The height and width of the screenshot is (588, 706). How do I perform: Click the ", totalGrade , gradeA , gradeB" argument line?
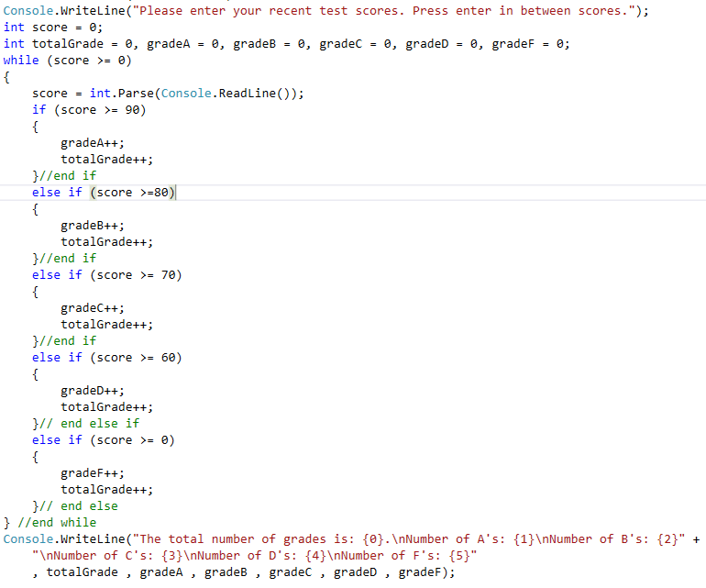pos(244,572)
